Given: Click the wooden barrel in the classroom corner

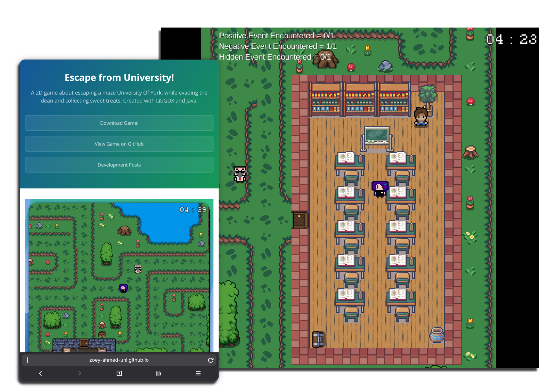Looking at the screenshot, I should click(x=318, y=339).
